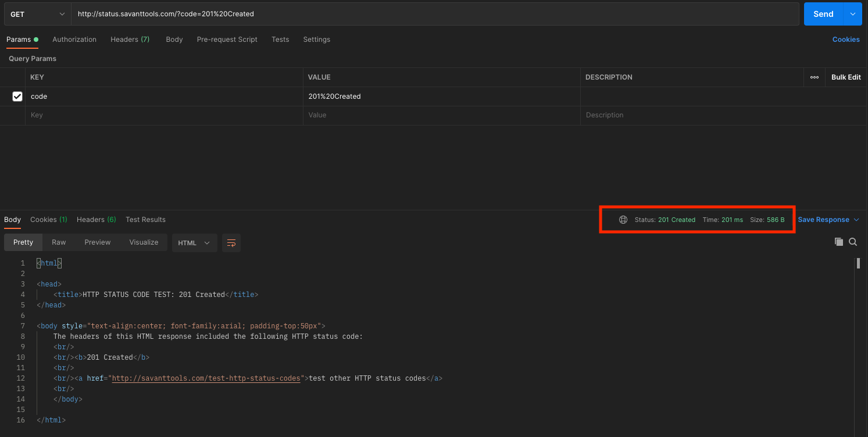Click the three-dots column options icon

(815, 77)
